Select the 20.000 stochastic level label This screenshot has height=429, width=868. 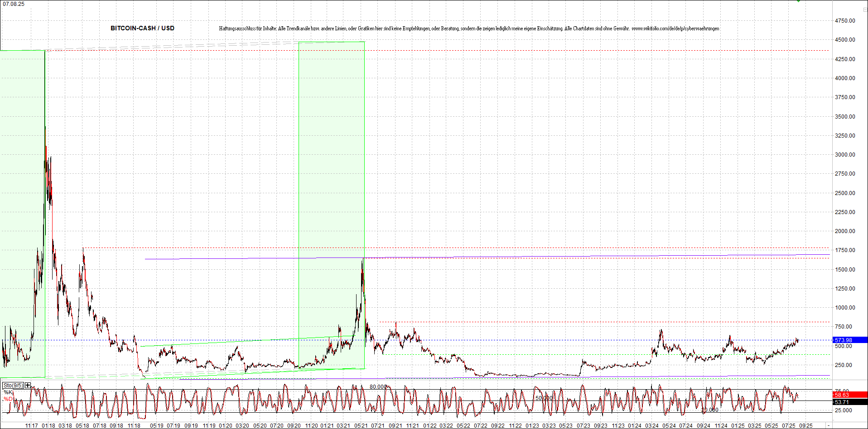[x=710, y=410]
